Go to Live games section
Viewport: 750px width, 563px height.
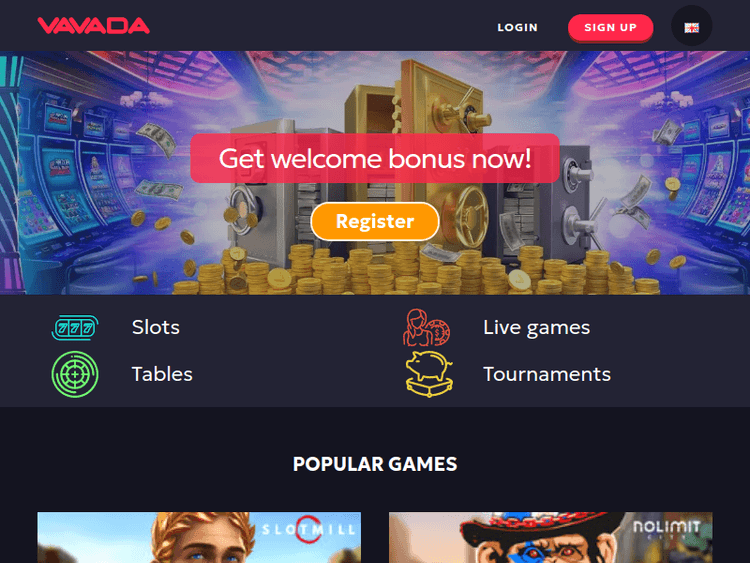point(537,328)
